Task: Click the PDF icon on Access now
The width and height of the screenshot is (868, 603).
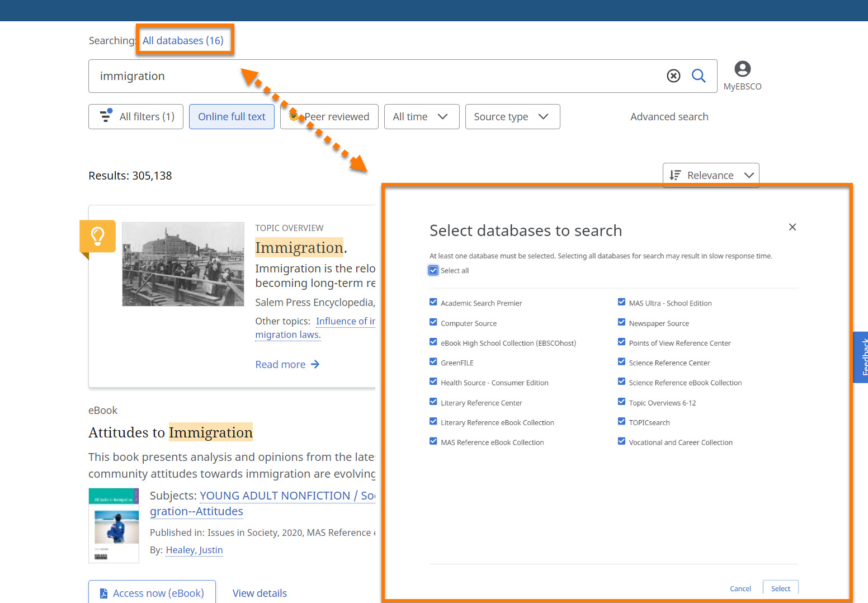Action: (103, 593)
